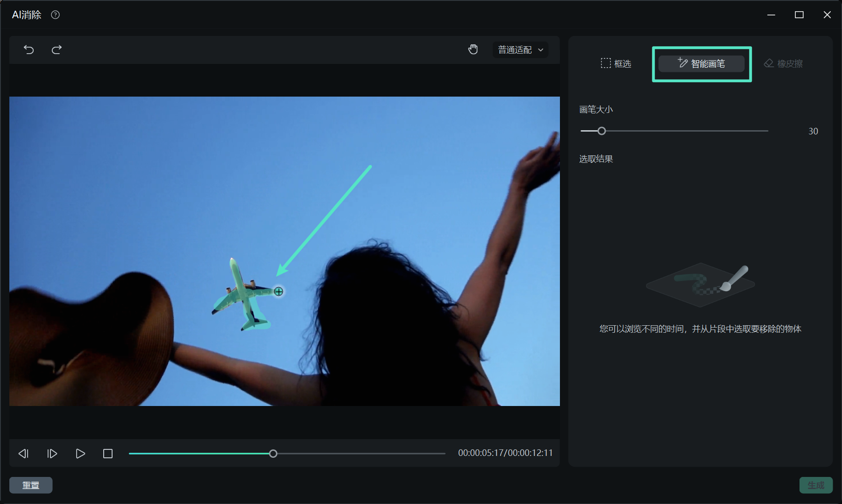Click the chevron next to 普通适配

541,50
